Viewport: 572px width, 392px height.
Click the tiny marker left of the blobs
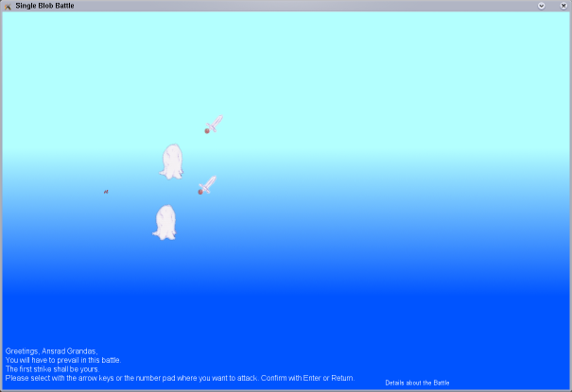click(106, 192)
